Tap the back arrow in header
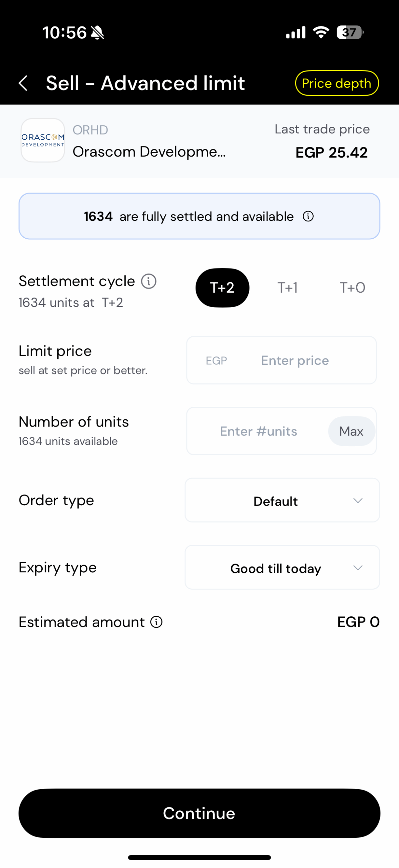 pyautogui.click(x=23, y=83)
